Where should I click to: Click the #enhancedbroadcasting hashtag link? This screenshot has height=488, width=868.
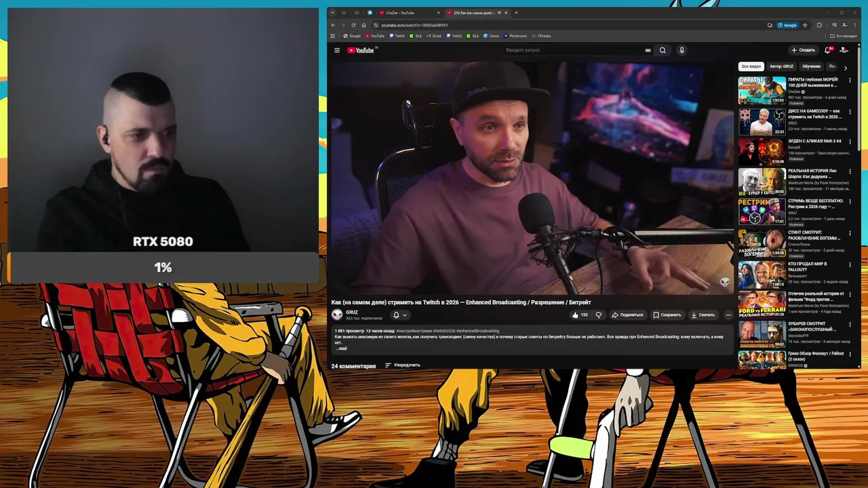pos(477,331)
